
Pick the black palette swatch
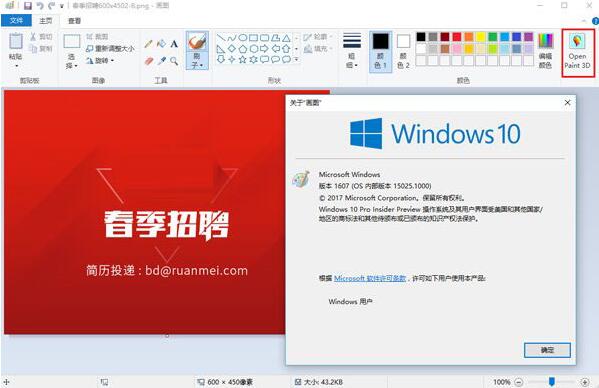[x=421, y=37]
